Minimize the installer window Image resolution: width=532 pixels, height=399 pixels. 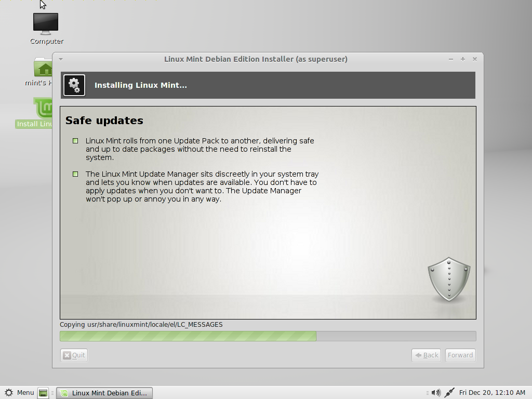[451, 59]
